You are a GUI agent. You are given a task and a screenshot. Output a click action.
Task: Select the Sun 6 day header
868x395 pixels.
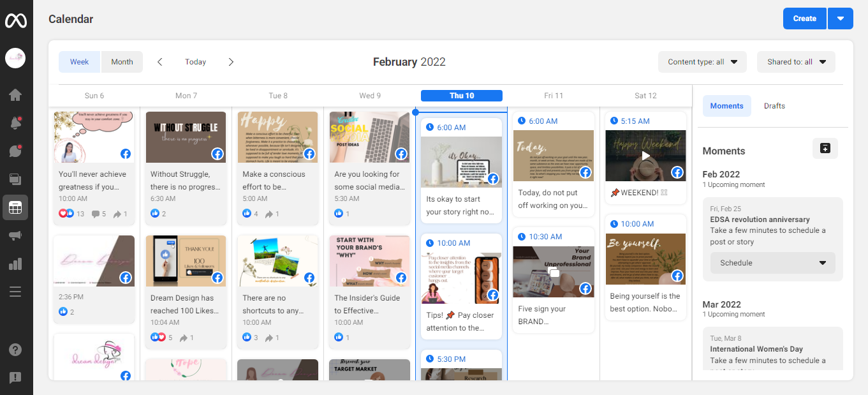point(94,96)
